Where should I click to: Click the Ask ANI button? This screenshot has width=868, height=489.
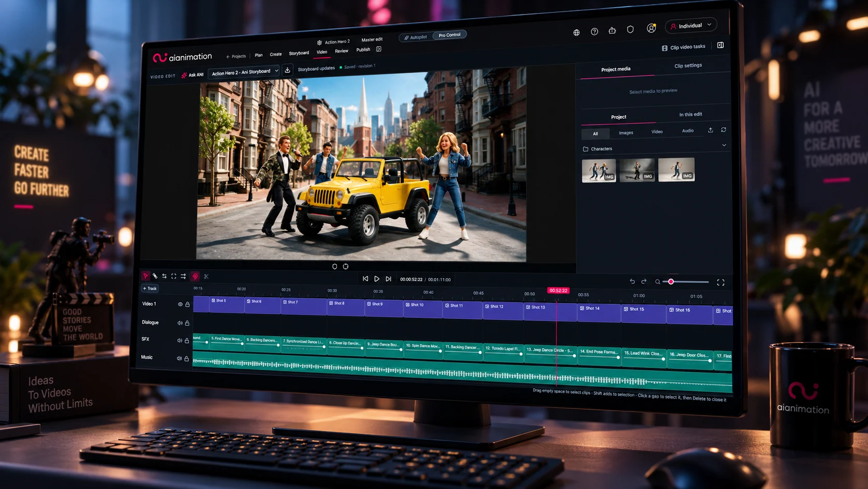(x=193, y=75)
